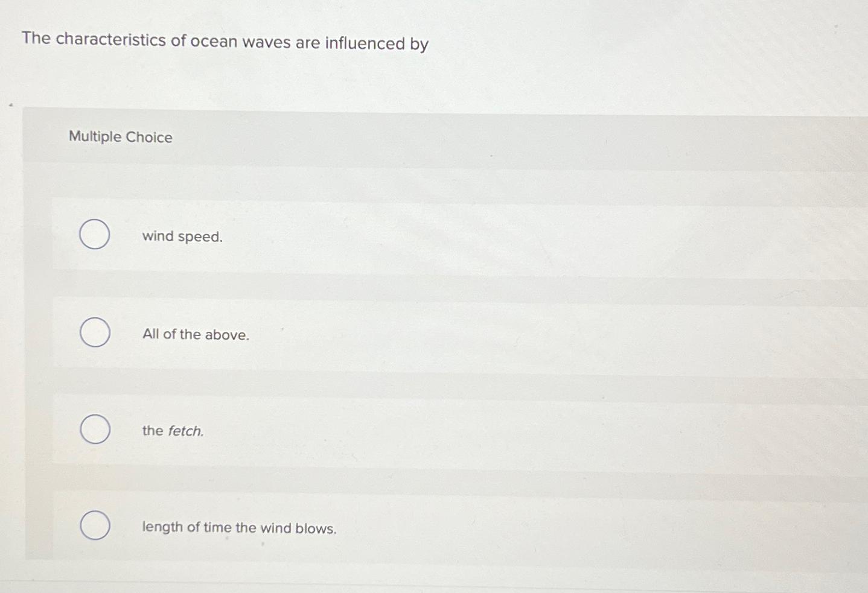Click the All of the above answer text
The height and width of the screenshot is (593, 868).
point(196,334)
